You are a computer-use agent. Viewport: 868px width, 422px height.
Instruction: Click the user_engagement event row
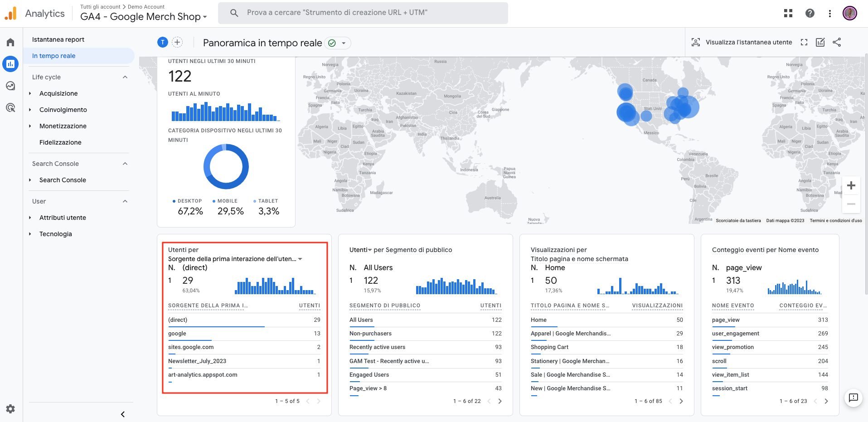click(770, 334)
